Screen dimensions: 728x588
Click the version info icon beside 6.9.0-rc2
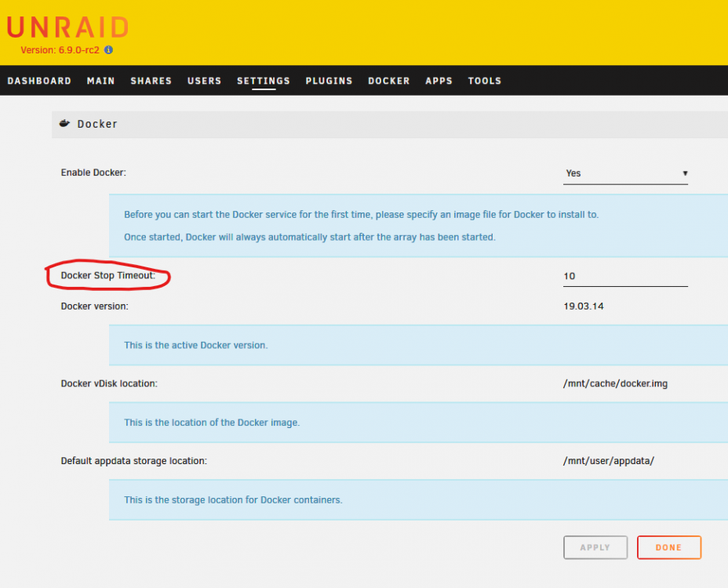[108, 49]
